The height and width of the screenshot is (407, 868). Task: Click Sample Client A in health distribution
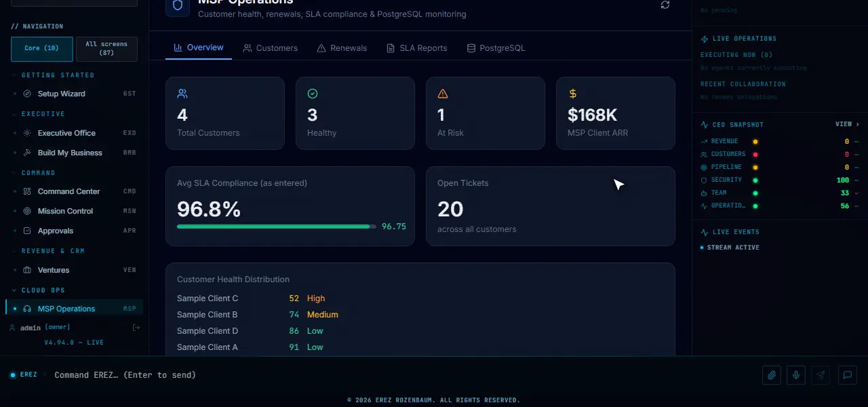click(x=208, y=347)
